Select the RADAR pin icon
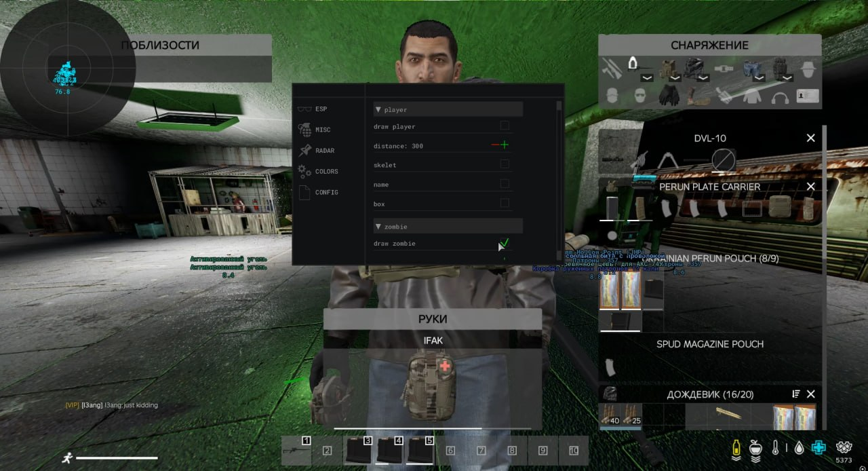This screenshot has height=471, width=868. pyautogui.click(x=304, y=151)
